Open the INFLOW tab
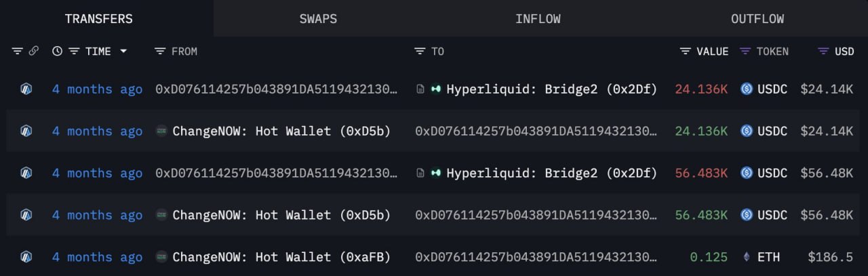868x276 pixels. tap(538, 19)
